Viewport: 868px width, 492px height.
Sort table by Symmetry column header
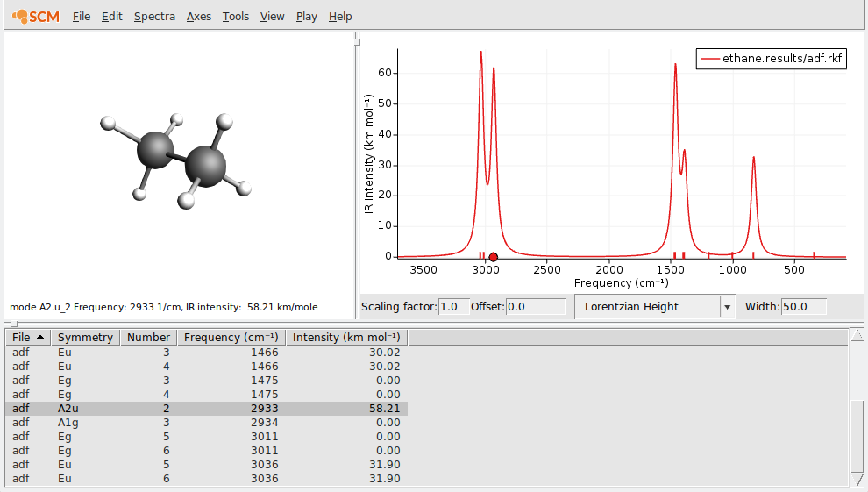pyautogui.click(x=85, y=337)
